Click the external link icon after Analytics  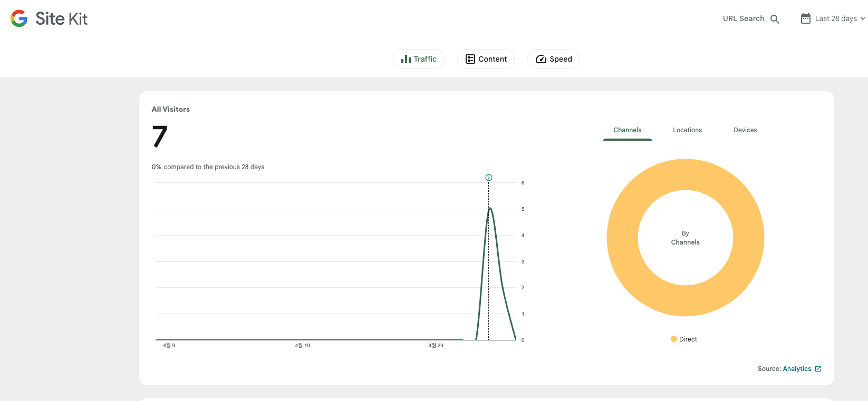tap(818, 369)
